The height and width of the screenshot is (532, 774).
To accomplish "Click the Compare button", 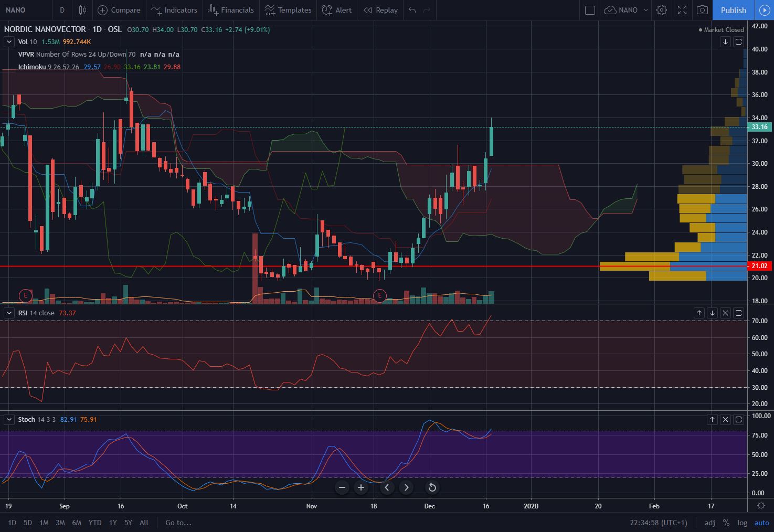I will tap(119, 10).
